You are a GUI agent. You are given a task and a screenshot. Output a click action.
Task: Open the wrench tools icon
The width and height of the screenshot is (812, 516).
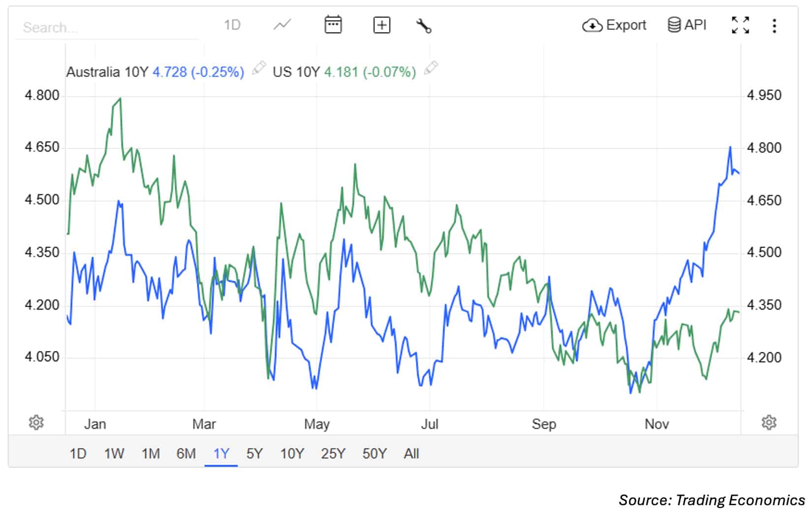point(423,25)
